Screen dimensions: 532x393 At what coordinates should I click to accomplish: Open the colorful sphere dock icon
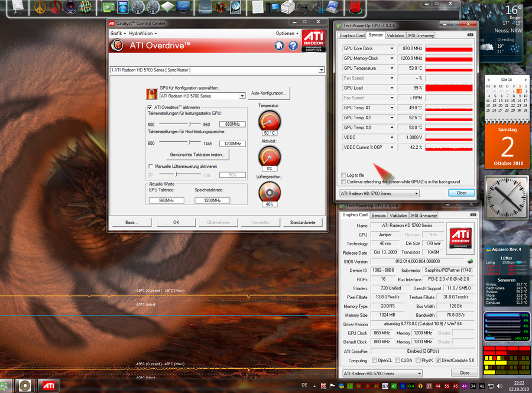tap(86, 7)
